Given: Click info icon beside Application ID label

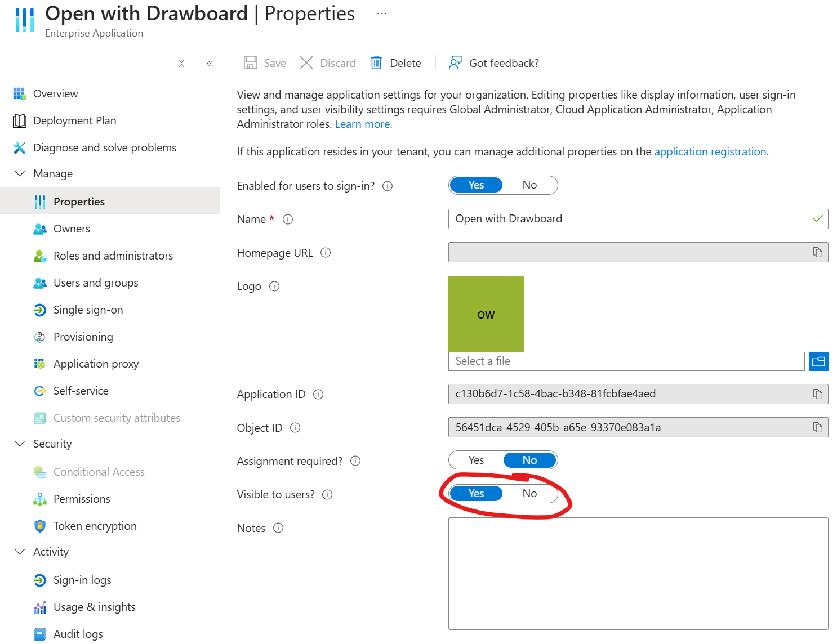Looking at the screenshot, I should coord(318,394).
